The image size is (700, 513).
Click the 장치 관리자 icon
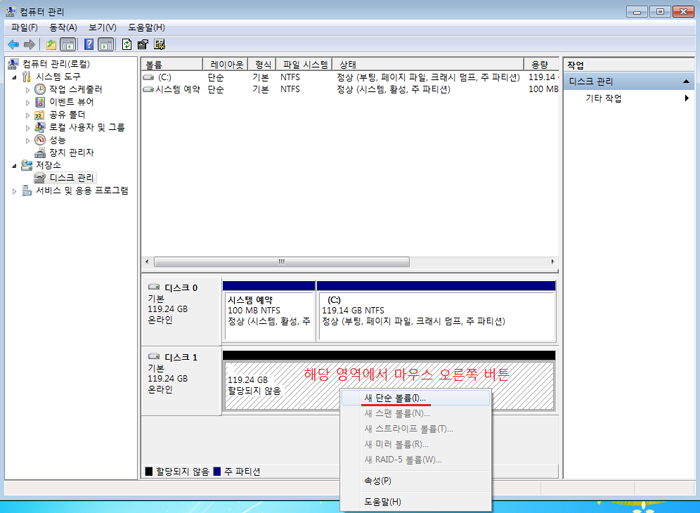[x=40, y=153]
